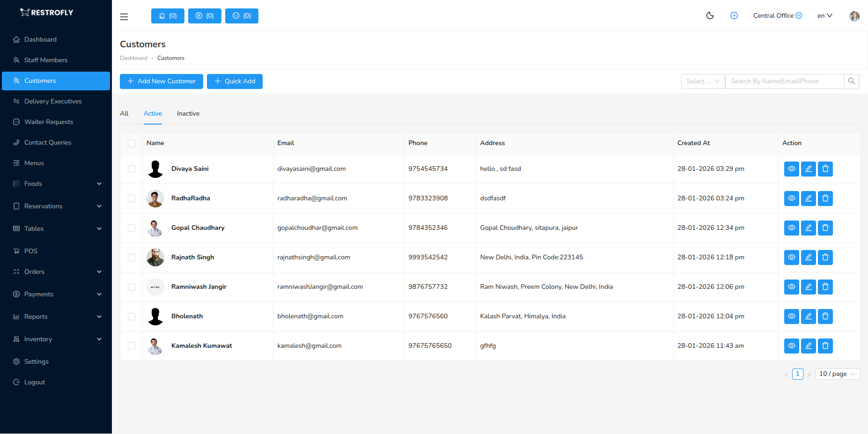Check the checkbox next to Rajnath Singh
Viewport: 868px width, 434px height.
[x=132, y=257]
